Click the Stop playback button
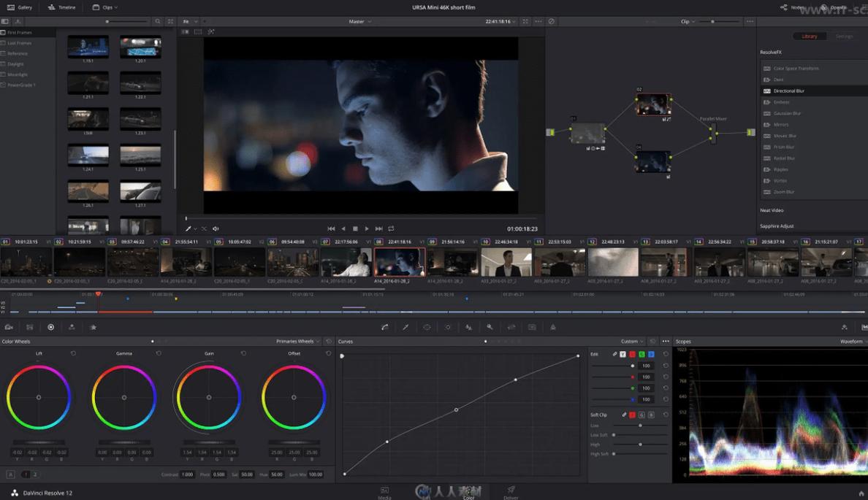Image resolution: width=868 pixels, height=500 pixels. 355,228
